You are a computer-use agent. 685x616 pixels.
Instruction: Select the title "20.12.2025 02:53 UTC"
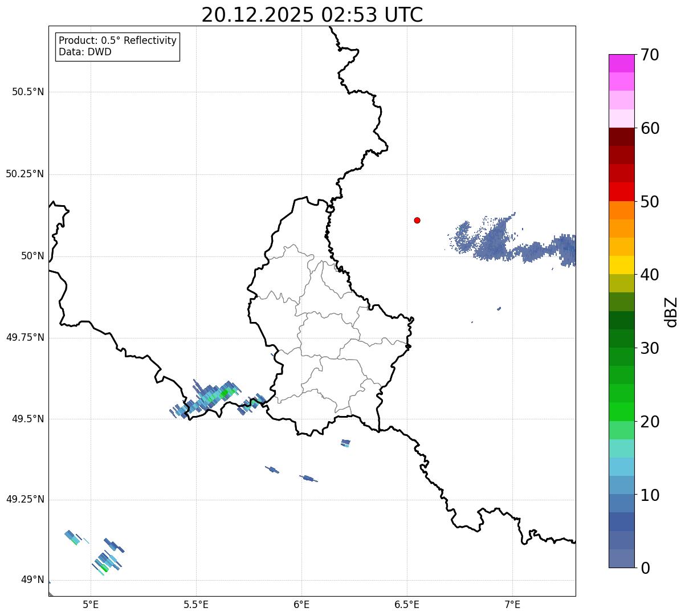pyautogui.click(x=312, y=15)
